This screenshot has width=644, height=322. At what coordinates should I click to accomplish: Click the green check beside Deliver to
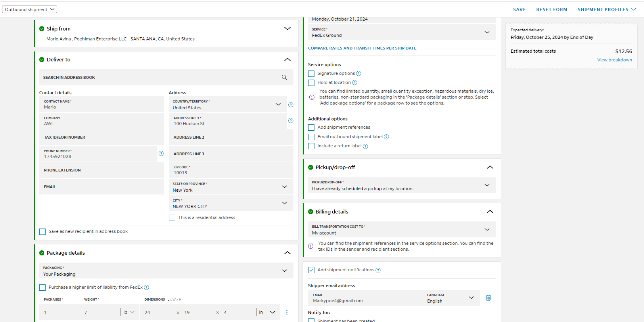42,59
